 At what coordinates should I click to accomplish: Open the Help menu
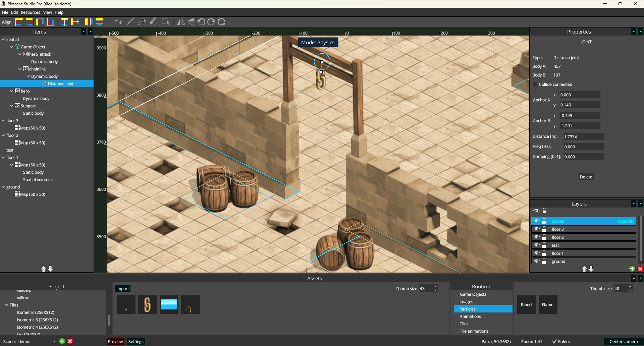click(x=59, y=12)
